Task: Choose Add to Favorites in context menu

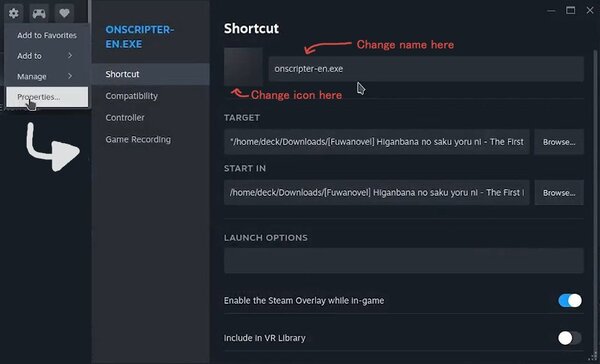Action: coord(47,35)
